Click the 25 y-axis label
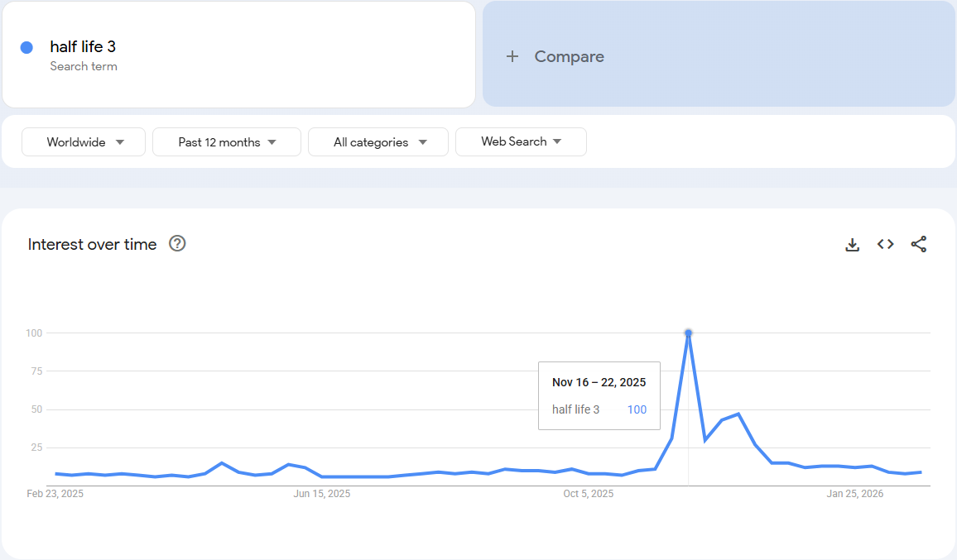 [x=36, y=448]
